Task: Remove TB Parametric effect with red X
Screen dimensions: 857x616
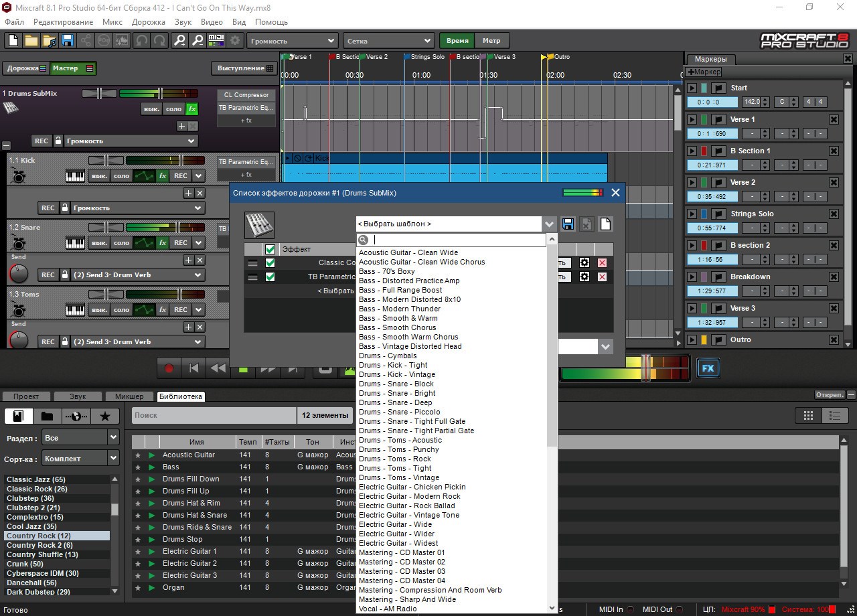Action: coord(602,277)
